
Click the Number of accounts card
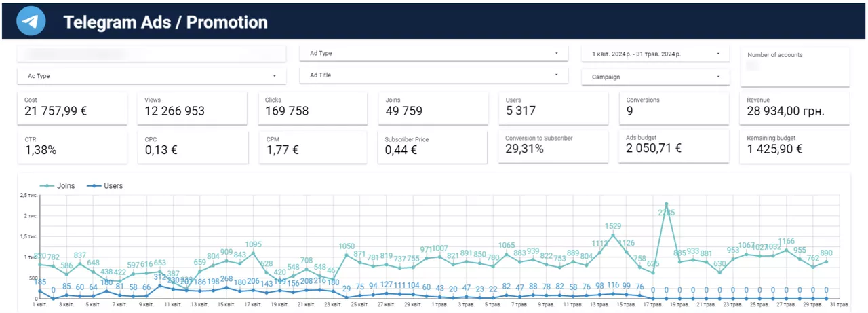[795, 67]
